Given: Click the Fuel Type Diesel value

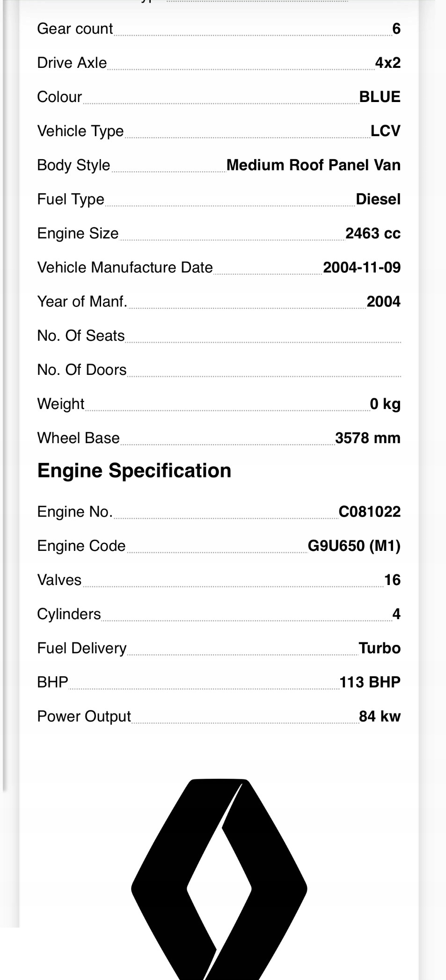Looking at the screenshot, I should [x=378, y=199].
